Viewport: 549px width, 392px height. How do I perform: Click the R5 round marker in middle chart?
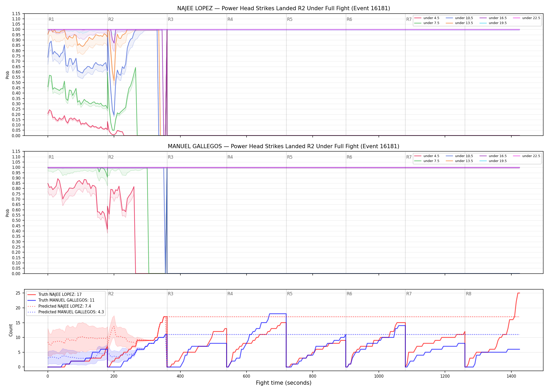(290, 157)
